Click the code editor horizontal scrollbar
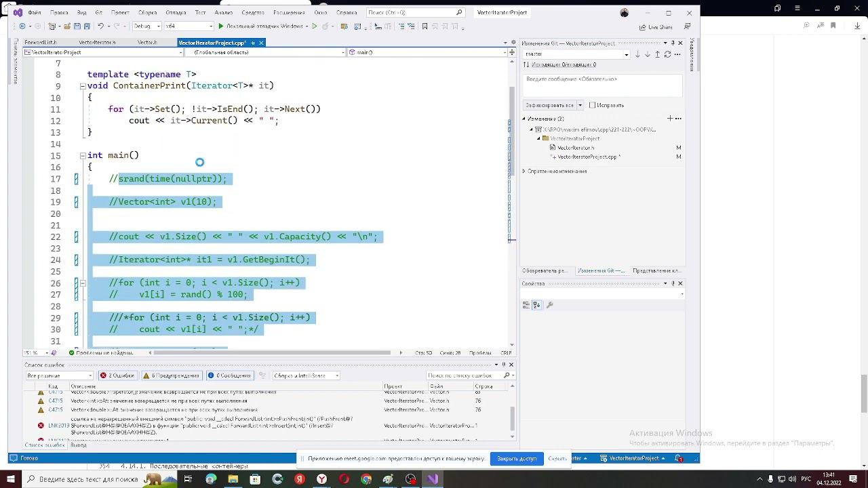Image resolution: width=868 pixels, height=488 pixels. click(x=271, y=352)
